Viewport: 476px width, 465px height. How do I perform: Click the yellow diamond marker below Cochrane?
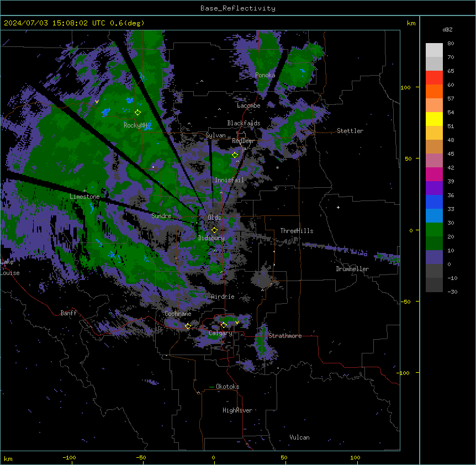[x=188, y=326]
